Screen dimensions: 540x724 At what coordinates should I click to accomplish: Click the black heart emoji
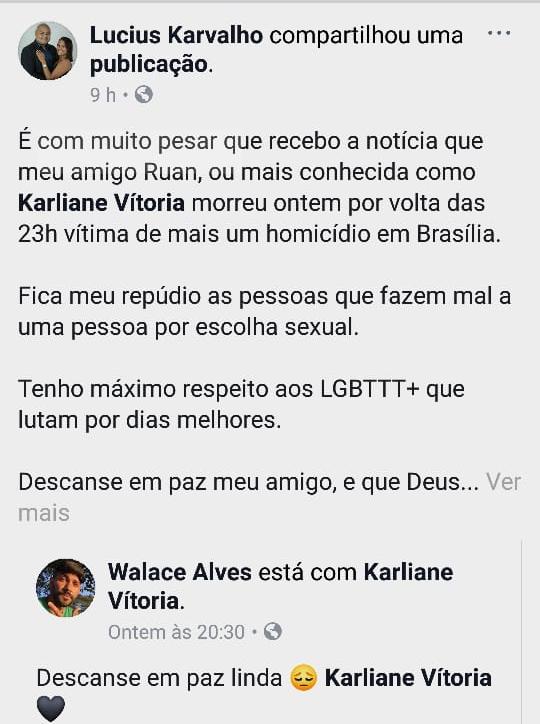coord(51,708)
